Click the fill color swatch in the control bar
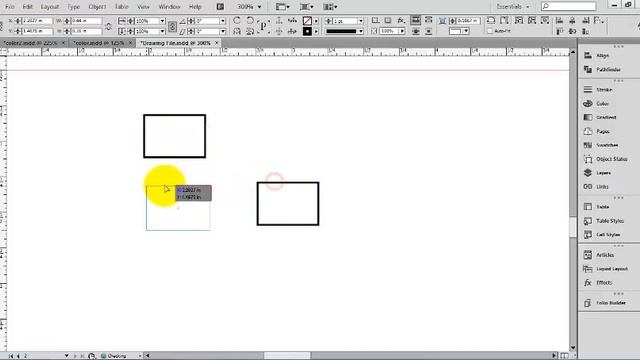The width and height of the screenshot is (640, 360). coord(307,20)
